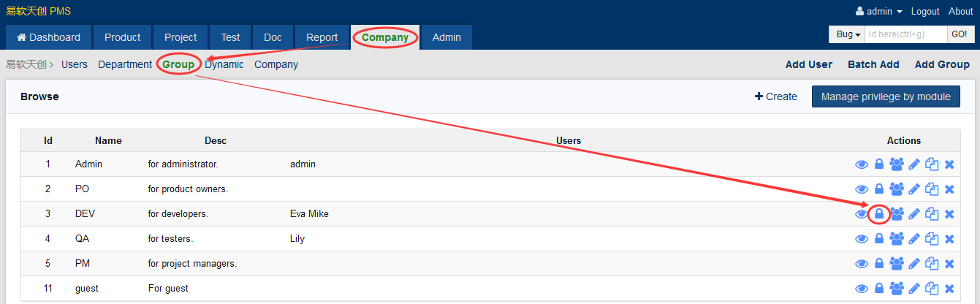Image resolution: width=980 pixels, height=304 pixels.
Task: Click the Create group link
Action: [776, 96]
